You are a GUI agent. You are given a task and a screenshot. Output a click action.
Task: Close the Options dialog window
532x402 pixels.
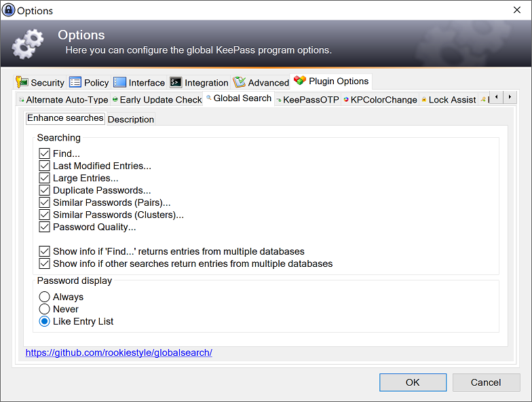tap(517, 10)
